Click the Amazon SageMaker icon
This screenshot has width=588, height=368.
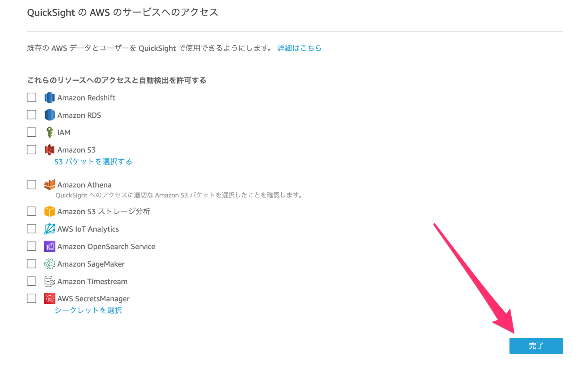pos(49,264)
